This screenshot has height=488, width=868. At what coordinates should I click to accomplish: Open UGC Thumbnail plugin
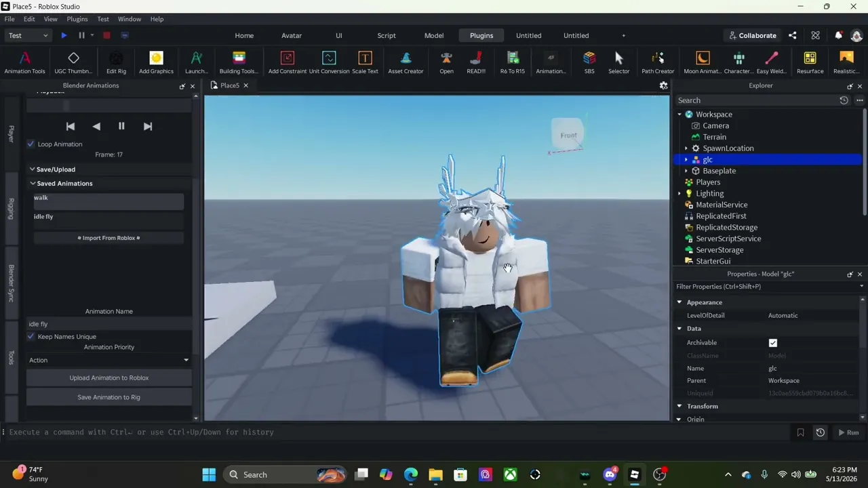(x=73, y=62)
